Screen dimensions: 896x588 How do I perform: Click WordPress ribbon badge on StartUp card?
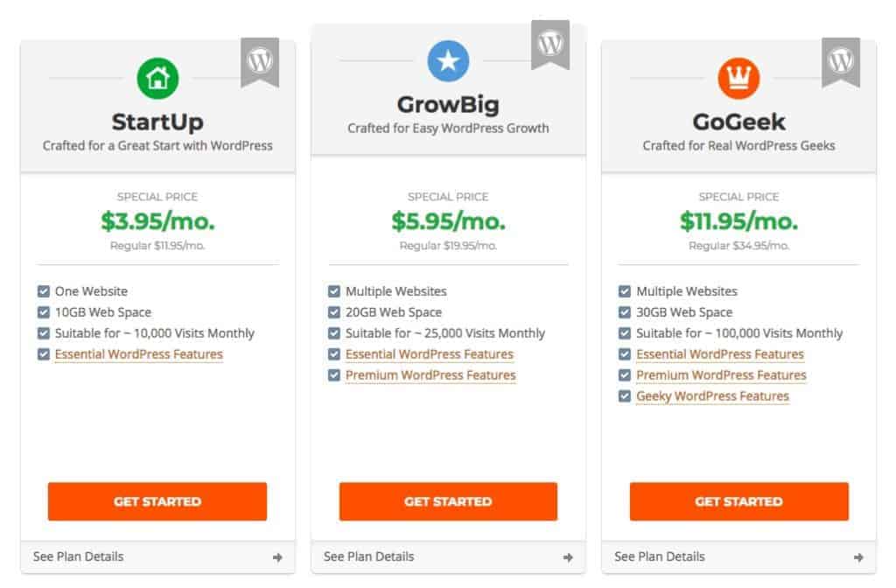259,62
